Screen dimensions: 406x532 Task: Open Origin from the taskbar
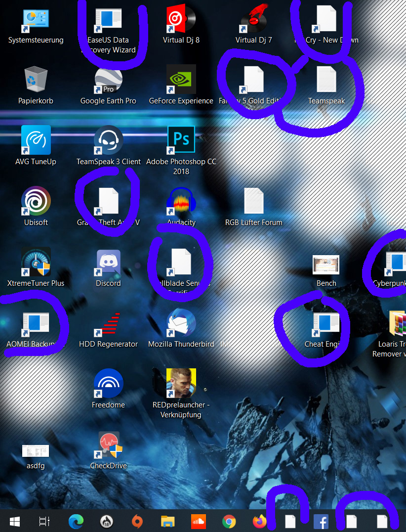click(137, 522)
